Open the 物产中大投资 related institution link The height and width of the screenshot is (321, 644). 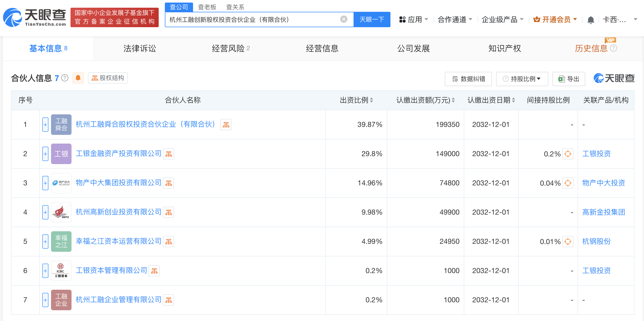604,183
